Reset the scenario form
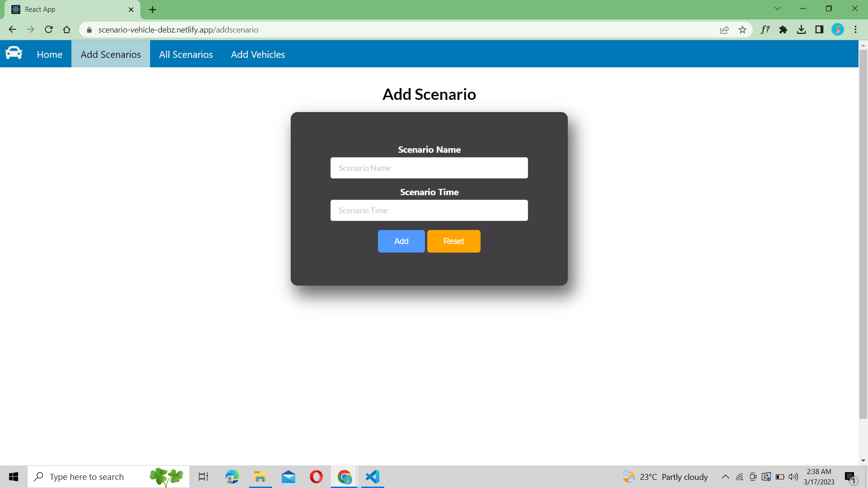 pos(453,241)
